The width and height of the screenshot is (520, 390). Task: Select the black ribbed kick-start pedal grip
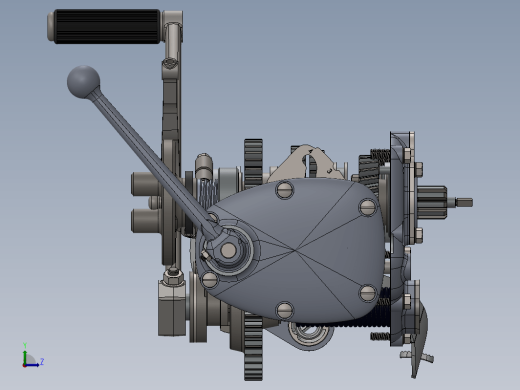click(107, 26)
